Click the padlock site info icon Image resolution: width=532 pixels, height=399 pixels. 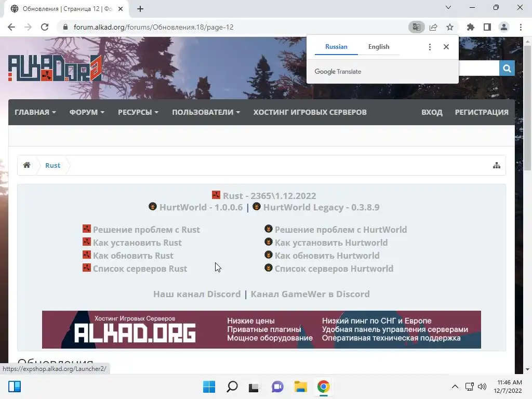[65, 27]
